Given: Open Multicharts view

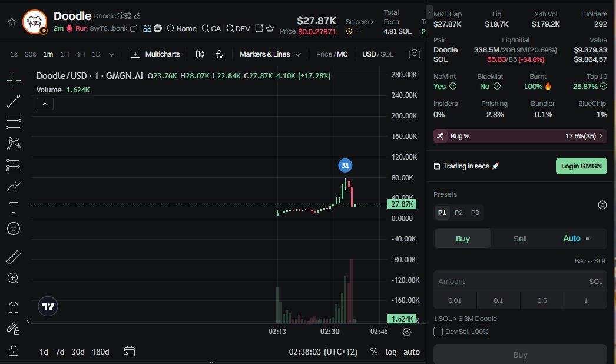Looking at the screenshot, I should coord(155,54).
